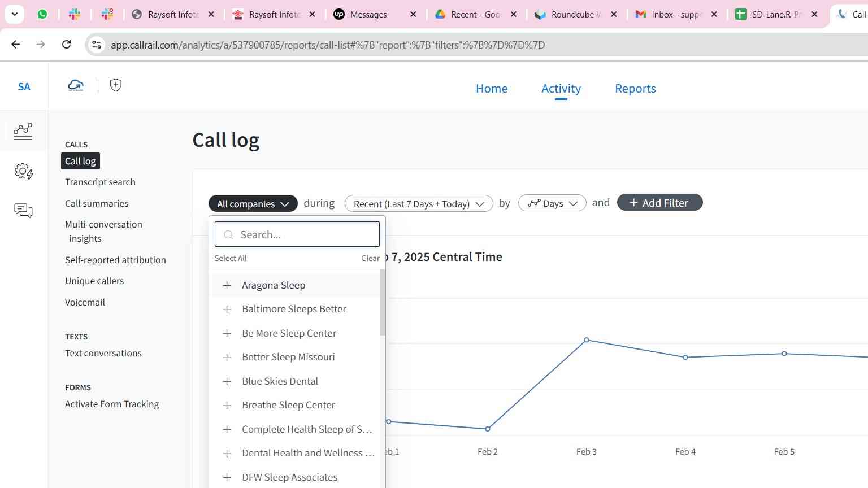Click the SA account avatar
868x488 pixels.
24,86
